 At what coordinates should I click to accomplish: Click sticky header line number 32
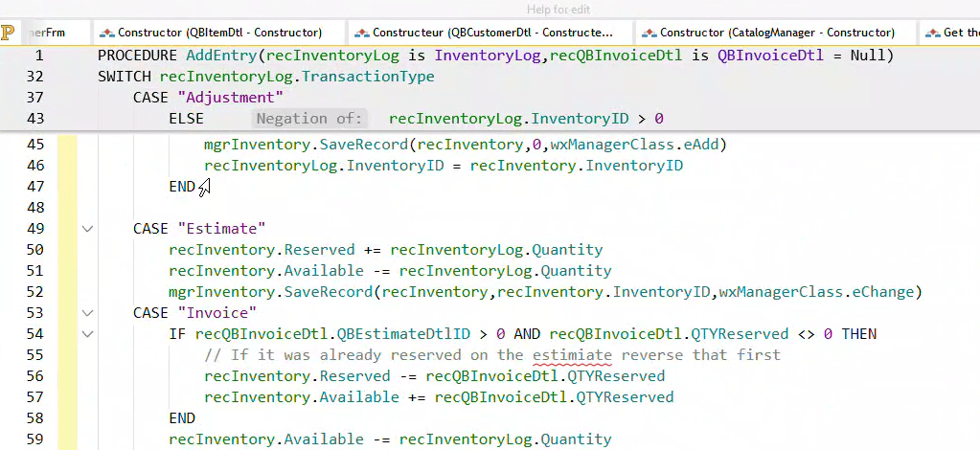(34, 77)
